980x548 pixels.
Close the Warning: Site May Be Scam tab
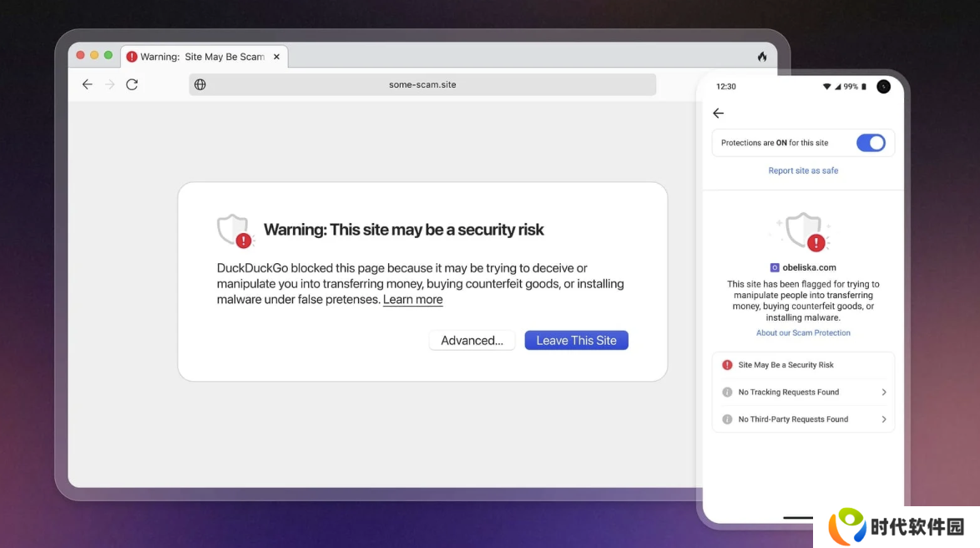coord(276,56)
